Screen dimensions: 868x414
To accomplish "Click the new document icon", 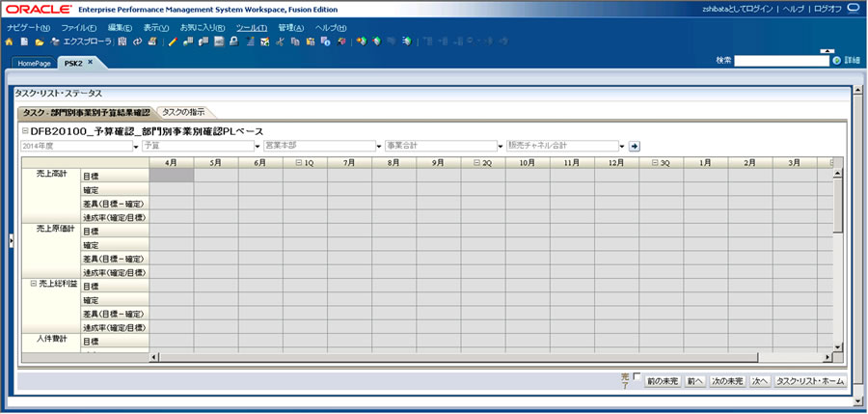I will (24, 42).
